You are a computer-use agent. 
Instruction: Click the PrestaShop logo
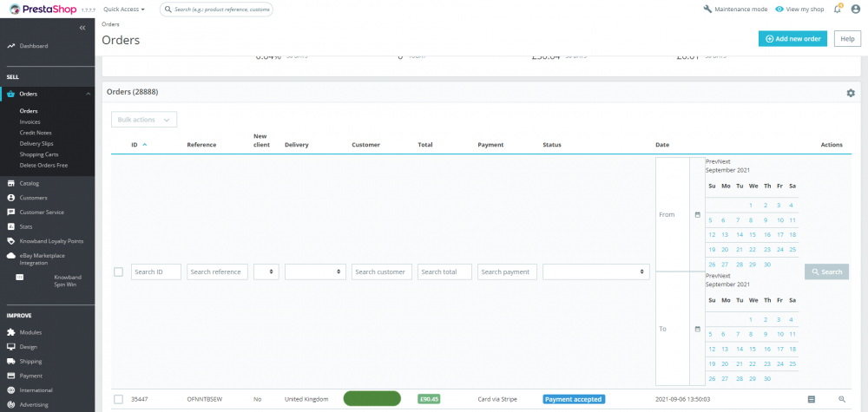pyautogui.click(x=43, y=9)
